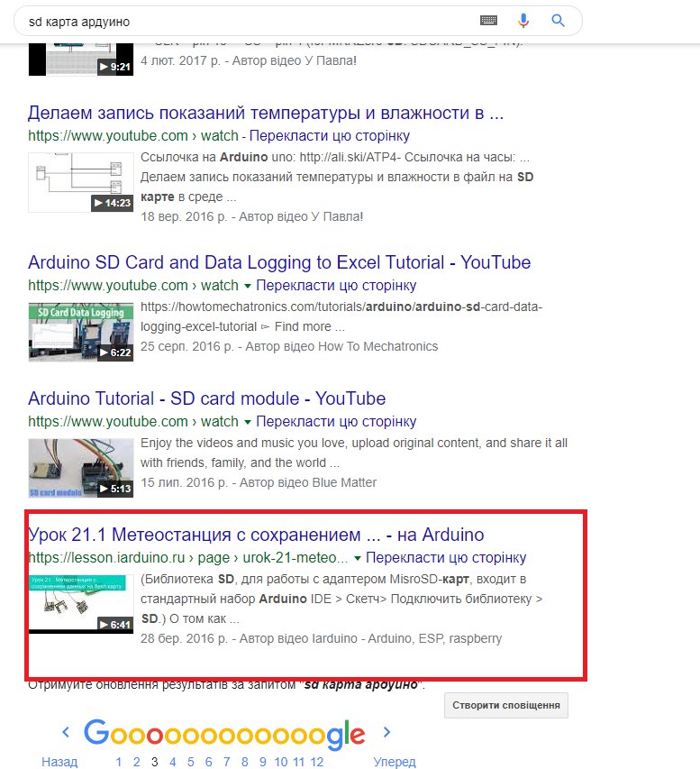Open 'Arduino SD Card and Data Logging to Excel' result
700x769 pixels.
(x=279, y=262)
